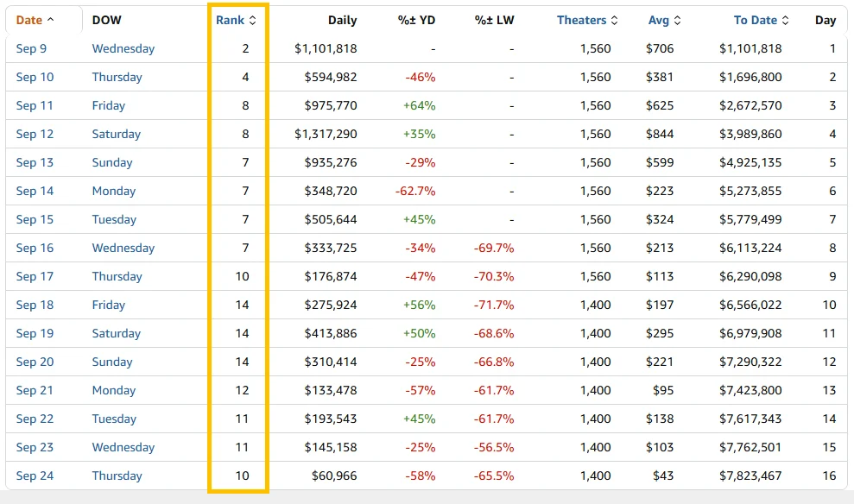Click Friday link in Sep 11 row
Viewport: 854px width, 504px height.
point(109,105)
